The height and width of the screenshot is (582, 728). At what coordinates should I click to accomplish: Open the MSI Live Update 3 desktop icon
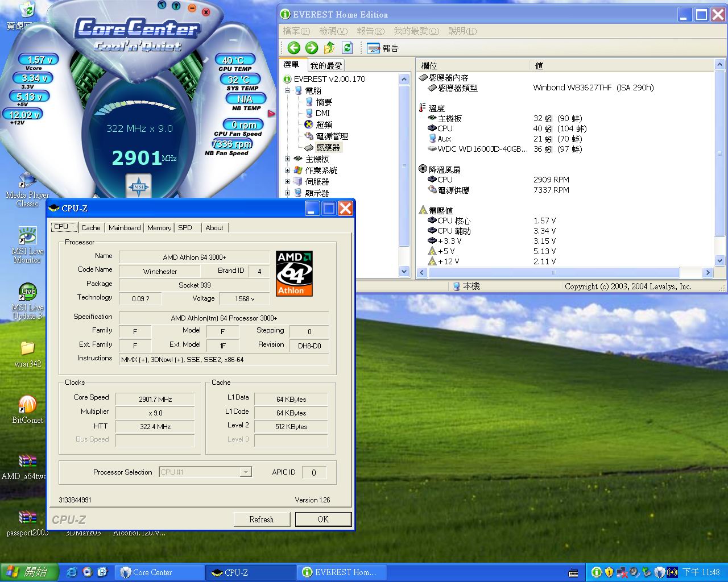(x=27, y=302)
